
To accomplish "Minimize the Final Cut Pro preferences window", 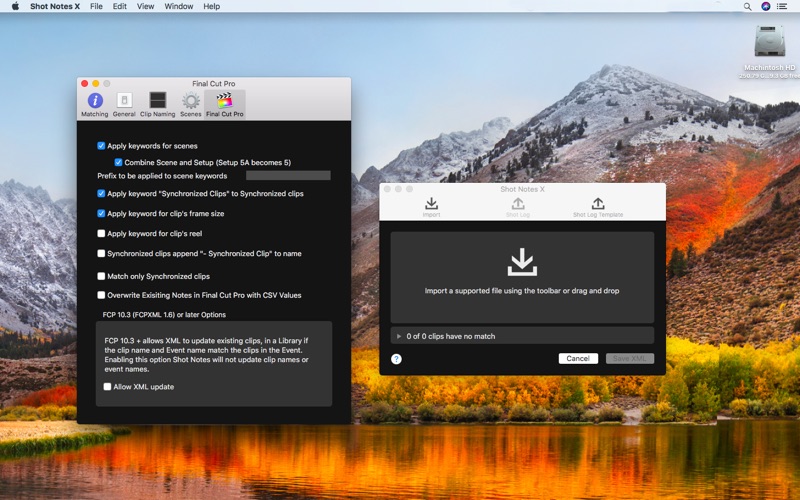I will 95,84.
